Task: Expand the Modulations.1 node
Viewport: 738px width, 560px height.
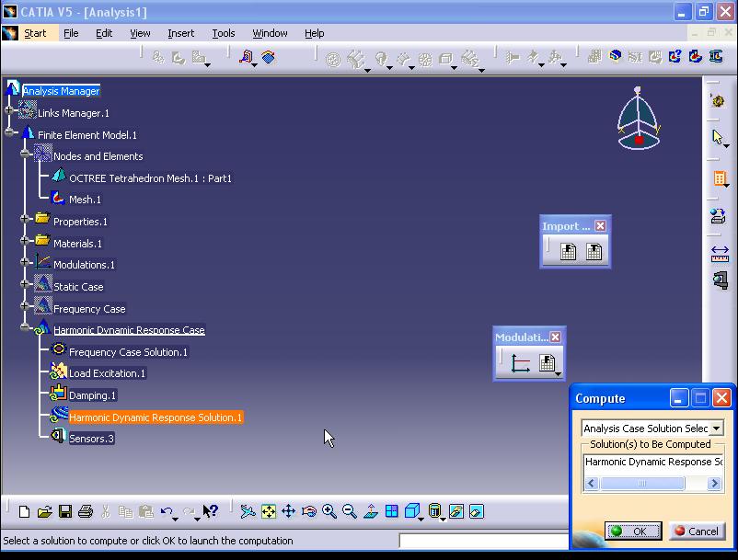Action: click(x=25, y=262)
